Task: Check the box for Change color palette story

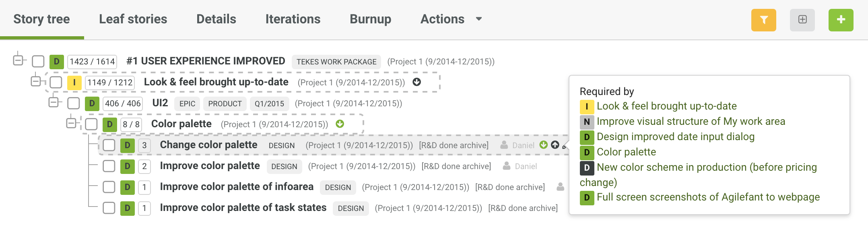Action: point(109,145)
